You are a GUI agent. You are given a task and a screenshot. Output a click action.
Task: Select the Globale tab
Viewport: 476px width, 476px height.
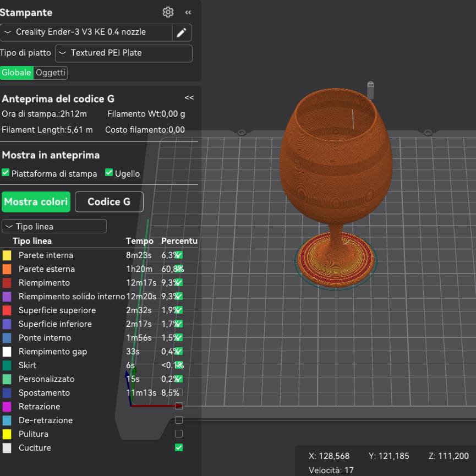pyautogui.click(x=17, y=73)
